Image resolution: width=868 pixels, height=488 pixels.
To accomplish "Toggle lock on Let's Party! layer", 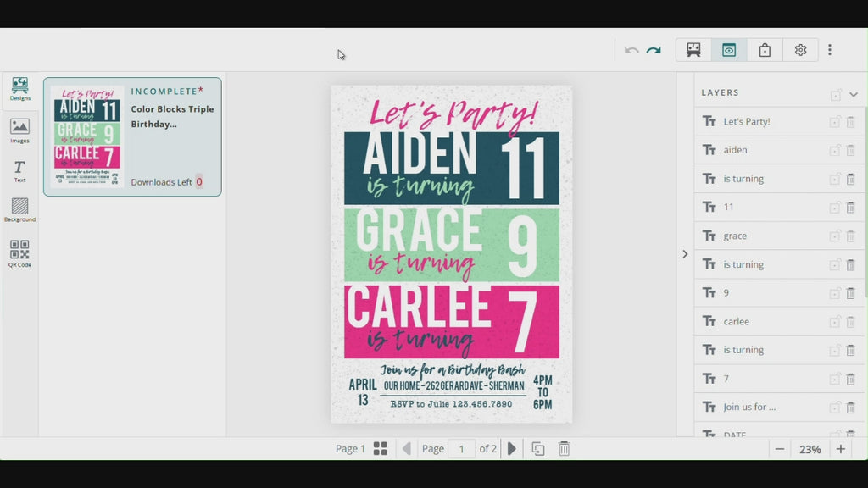I will pyautogui.click(x=836, y=122).
